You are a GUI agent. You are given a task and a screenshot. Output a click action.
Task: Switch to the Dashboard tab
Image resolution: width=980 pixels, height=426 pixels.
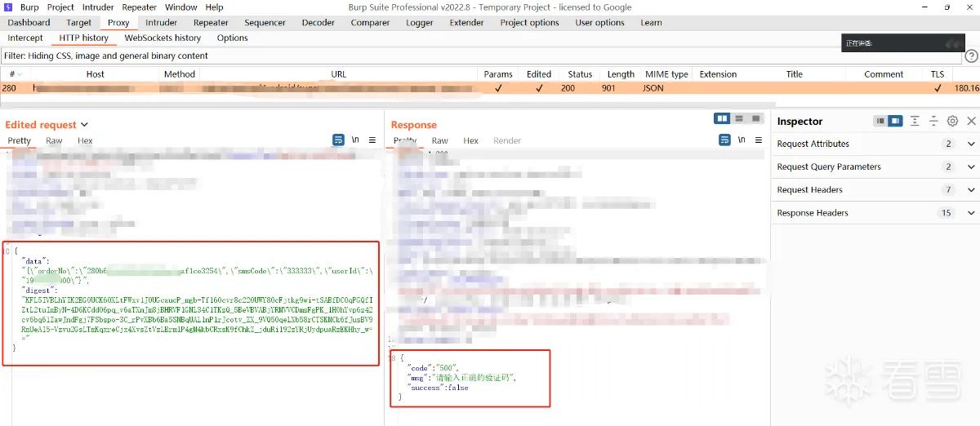tap(29, 23)
